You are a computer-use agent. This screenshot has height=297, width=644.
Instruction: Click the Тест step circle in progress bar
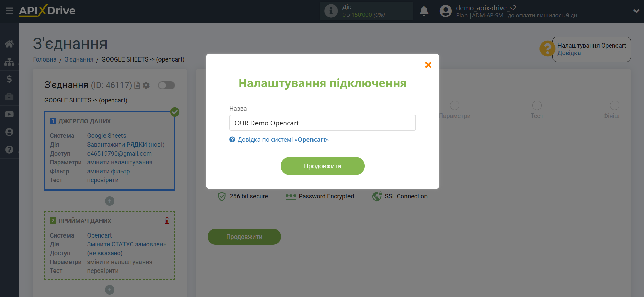click(x=537, y=105)
